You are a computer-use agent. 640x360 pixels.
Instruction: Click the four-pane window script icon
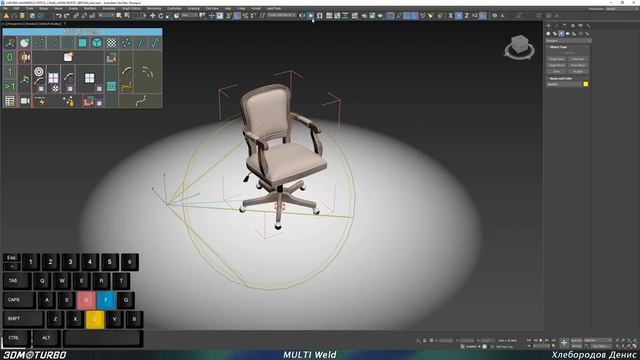[x=89, y=78]
